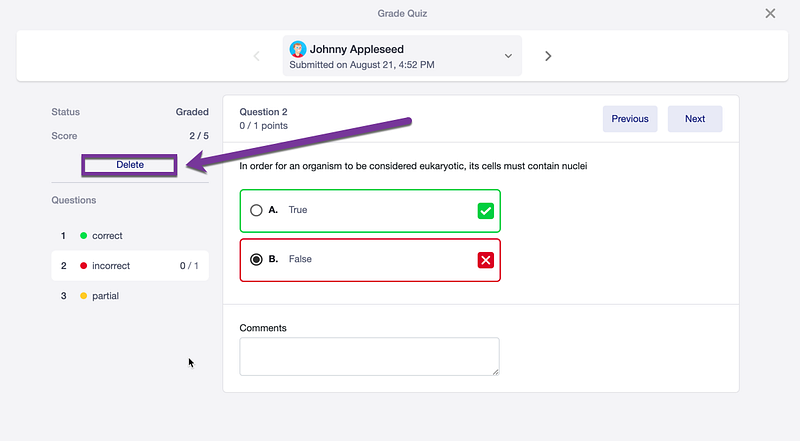Click the green checkmark icon on True

(x=486, y=211)
